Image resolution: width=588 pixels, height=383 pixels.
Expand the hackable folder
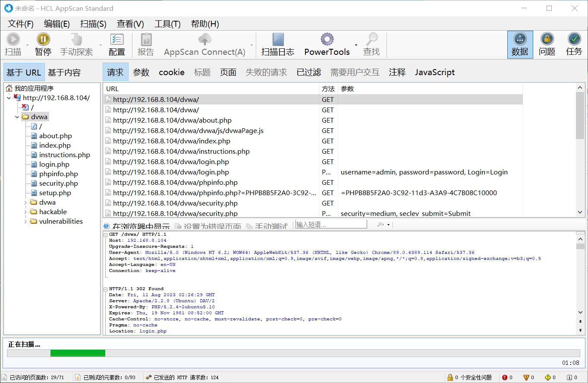click(x=25, y=212)
